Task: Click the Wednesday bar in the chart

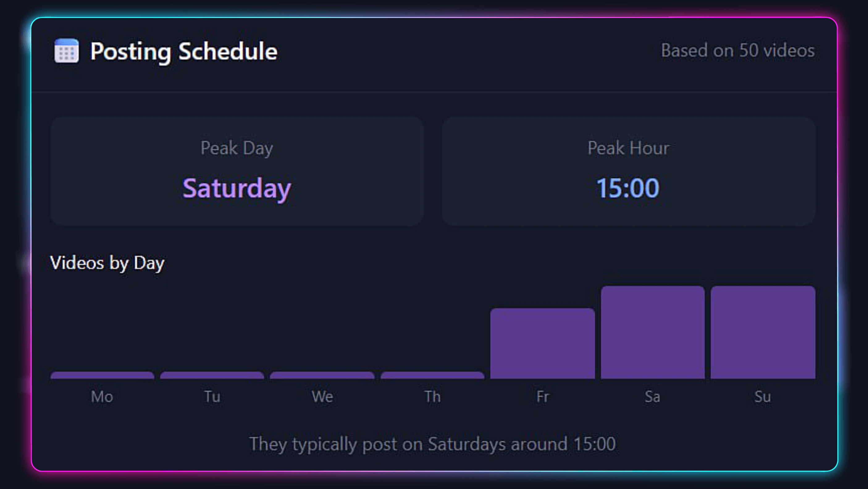Action: click(322, 375)
